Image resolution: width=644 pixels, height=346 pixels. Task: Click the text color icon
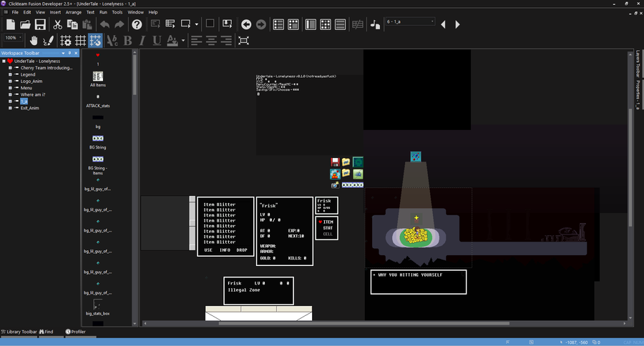point(172,41)
